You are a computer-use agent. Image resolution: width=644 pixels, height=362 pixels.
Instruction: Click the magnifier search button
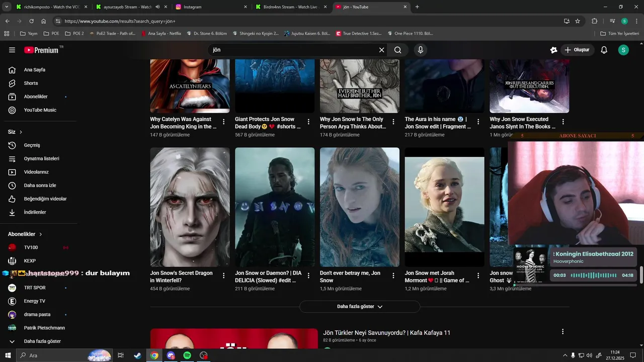tap(398, 50)
